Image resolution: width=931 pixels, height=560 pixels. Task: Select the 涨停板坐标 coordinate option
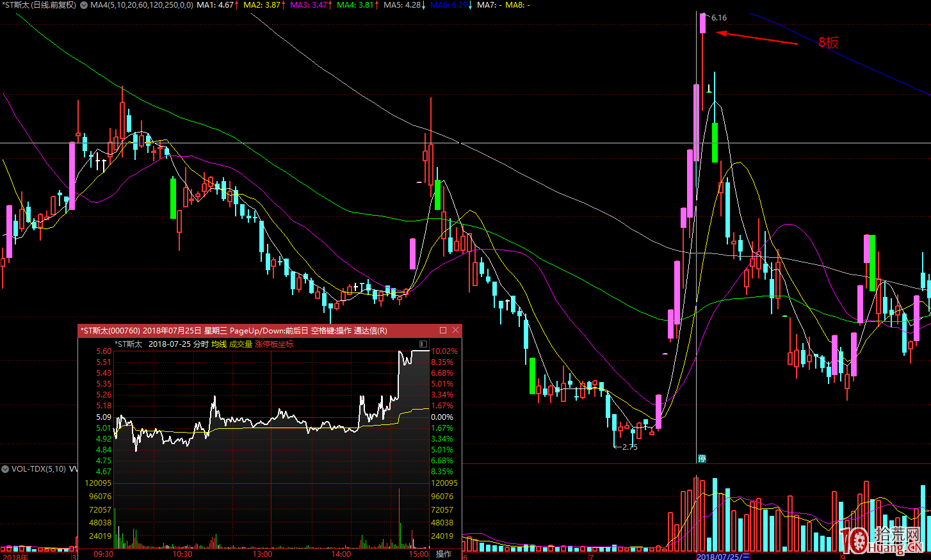coord(274,344)
